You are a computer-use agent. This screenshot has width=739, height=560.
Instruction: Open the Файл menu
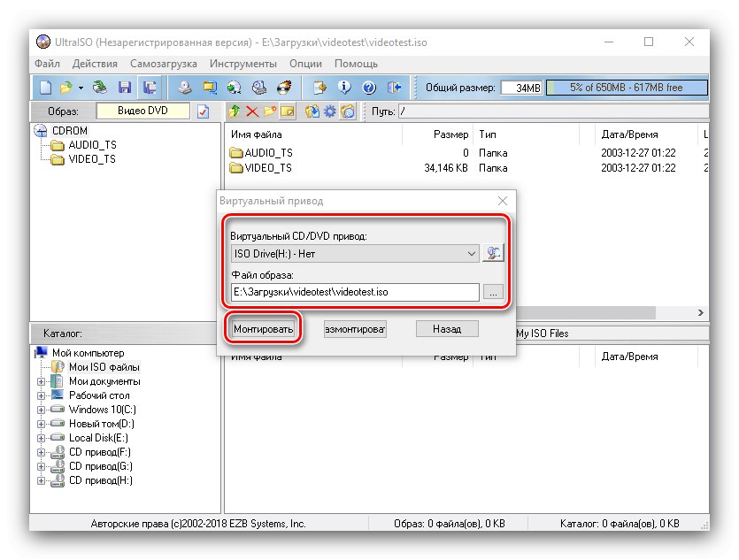pos(47,64)
